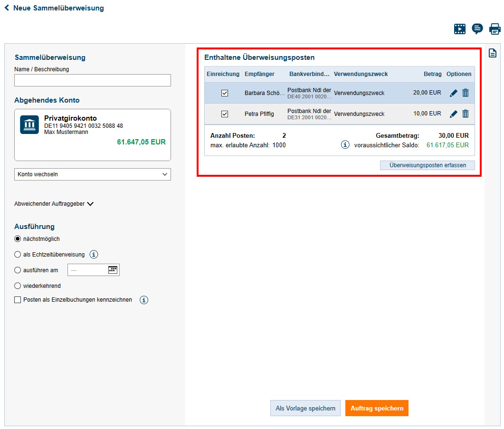Viewport: 504px width, 429px height.
Task: Sort by Bankverbind... column header
Action: (309, 74)
